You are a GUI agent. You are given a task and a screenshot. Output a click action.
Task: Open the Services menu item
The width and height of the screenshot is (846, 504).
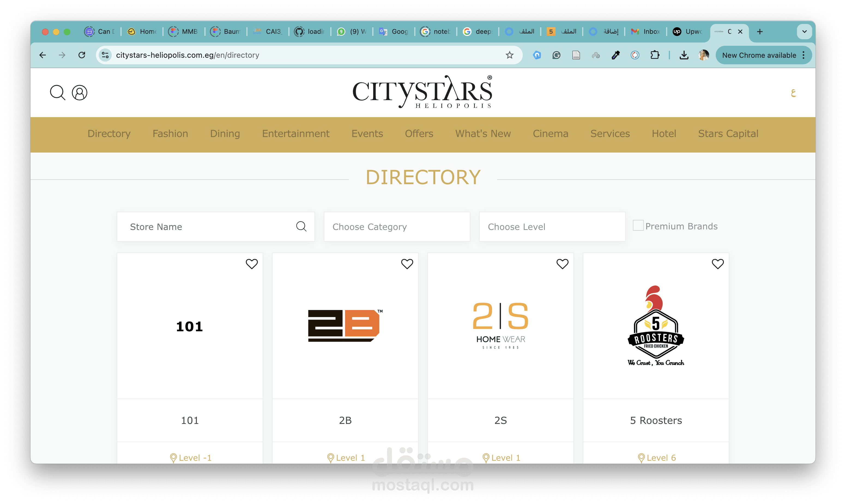[610, 133]
